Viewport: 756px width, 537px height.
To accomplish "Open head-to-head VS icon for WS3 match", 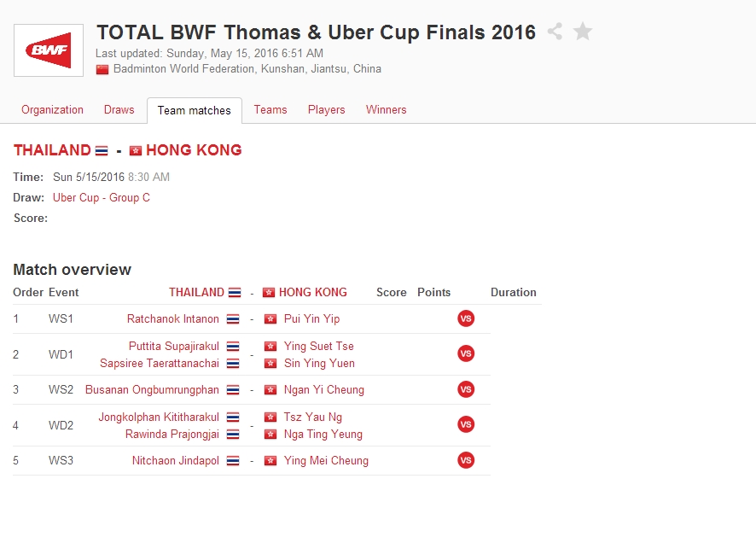I will pyautogui.click(x=466, y=460).
